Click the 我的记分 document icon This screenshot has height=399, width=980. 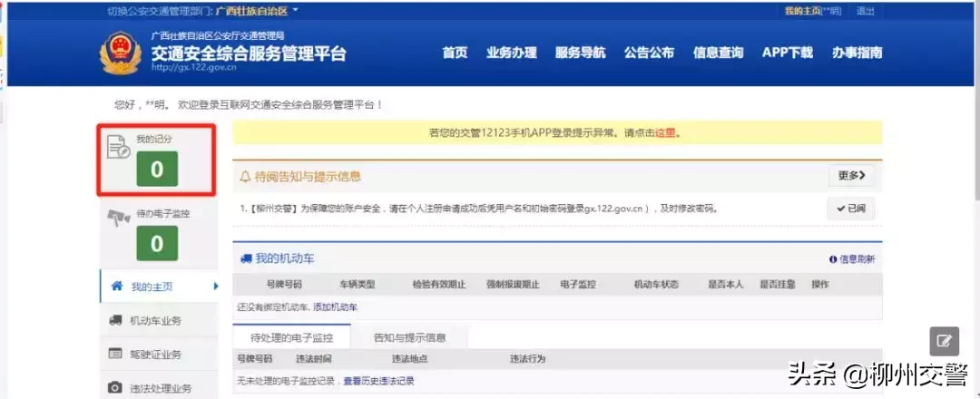(x=119, y=146)
